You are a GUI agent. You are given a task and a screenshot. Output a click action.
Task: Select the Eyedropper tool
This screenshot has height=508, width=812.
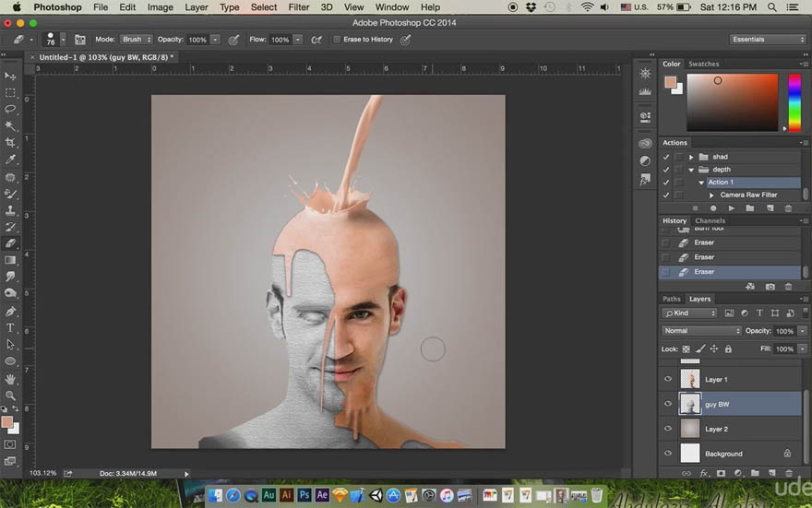point(10,159)
